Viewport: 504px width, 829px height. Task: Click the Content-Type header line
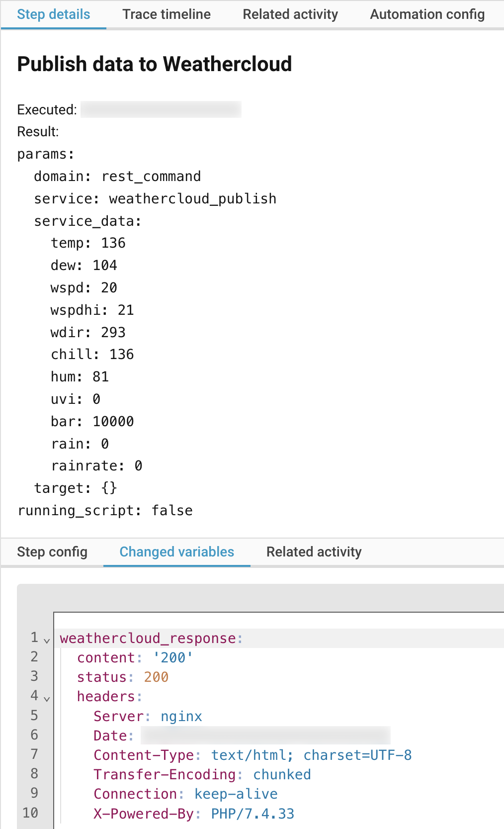pos(252,755)
